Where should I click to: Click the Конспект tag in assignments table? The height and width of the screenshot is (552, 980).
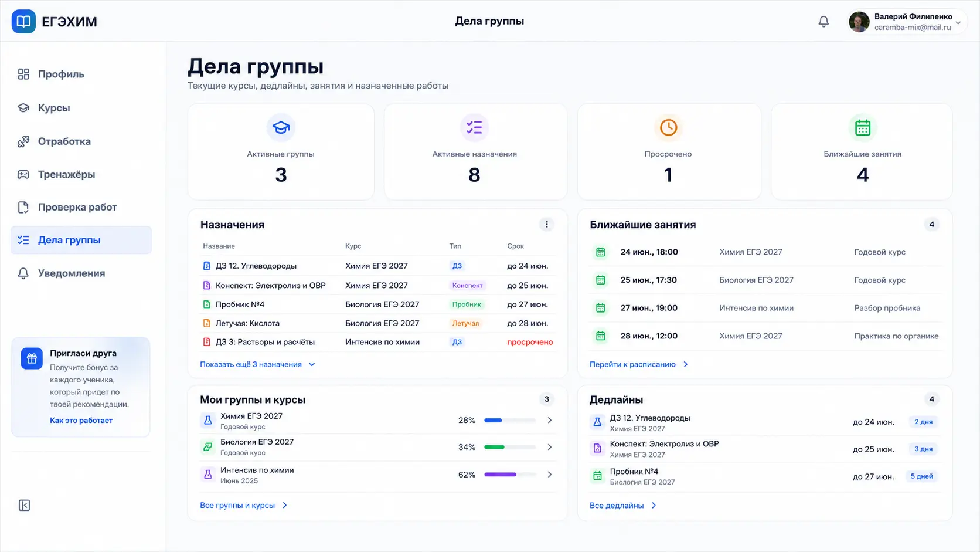tap(468, 285)
